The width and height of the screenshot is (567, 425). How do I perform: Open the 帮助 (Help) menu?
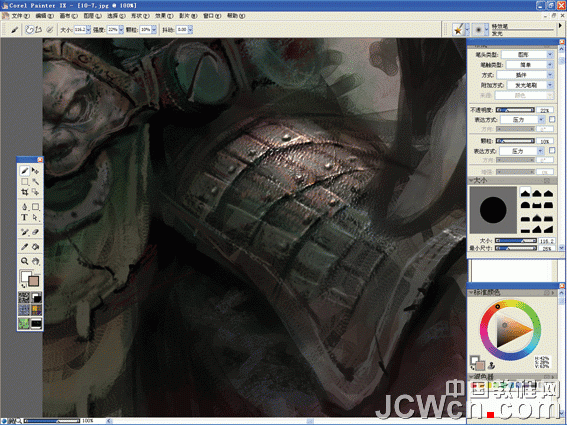[x=236, y=16]
